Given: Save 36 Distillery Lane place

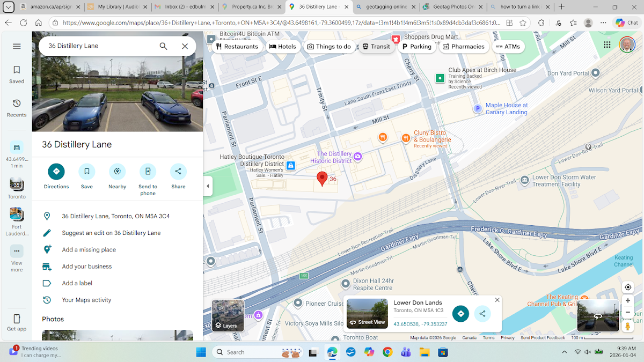Looking at the screenshot, I should point(87,176).
